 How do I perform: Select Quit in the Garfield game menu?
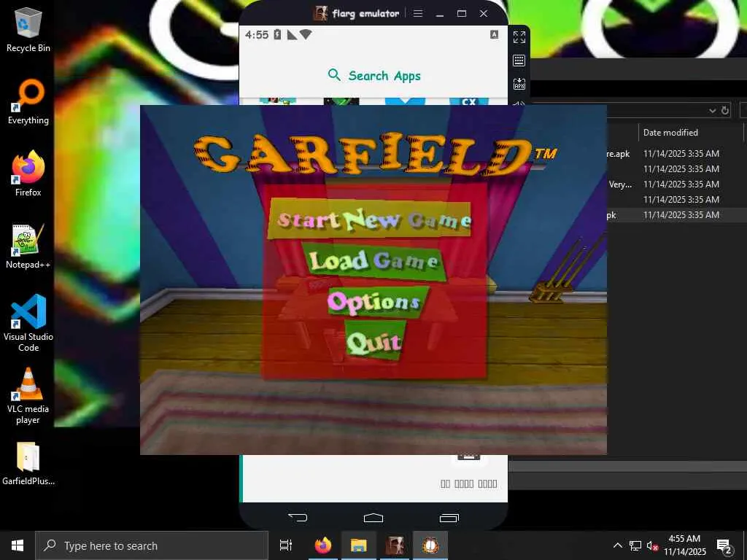click(374, 340)
